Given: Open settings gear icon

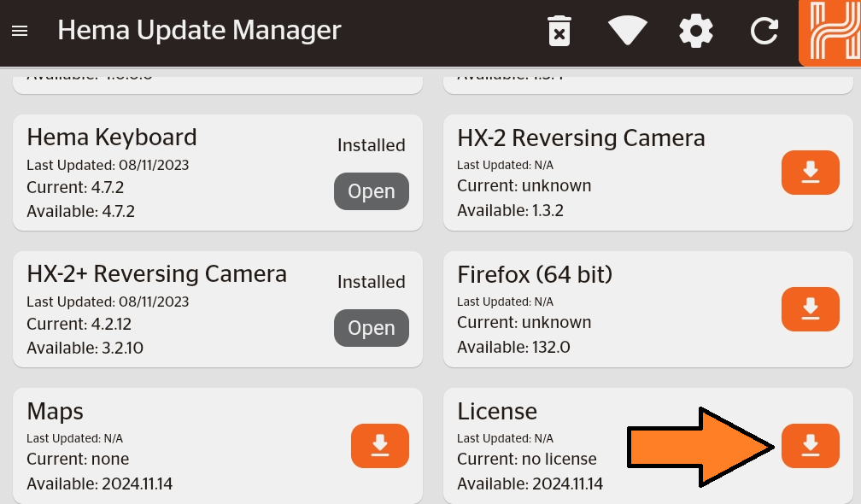Looking at the screenshot, I should [x=695, y=31].
